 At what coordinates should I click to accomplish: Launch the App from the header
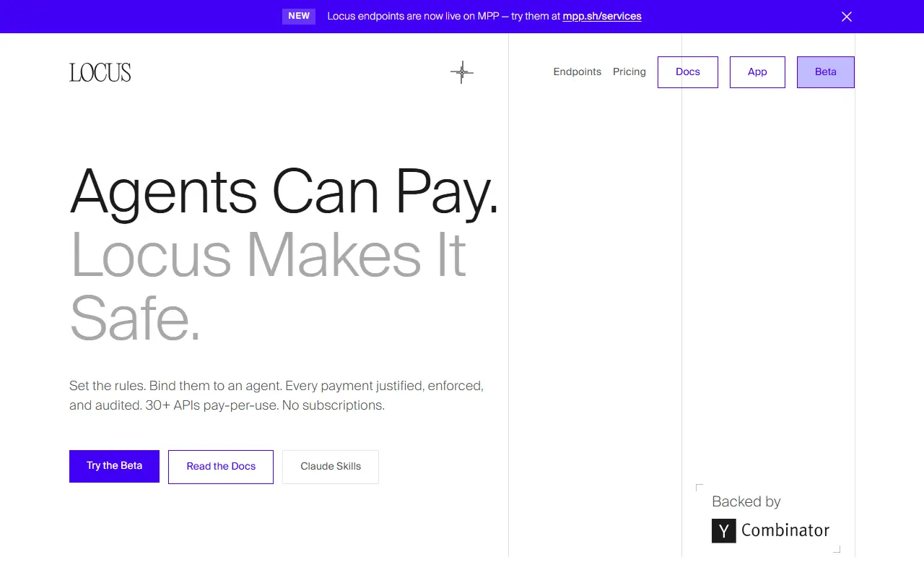757,72
